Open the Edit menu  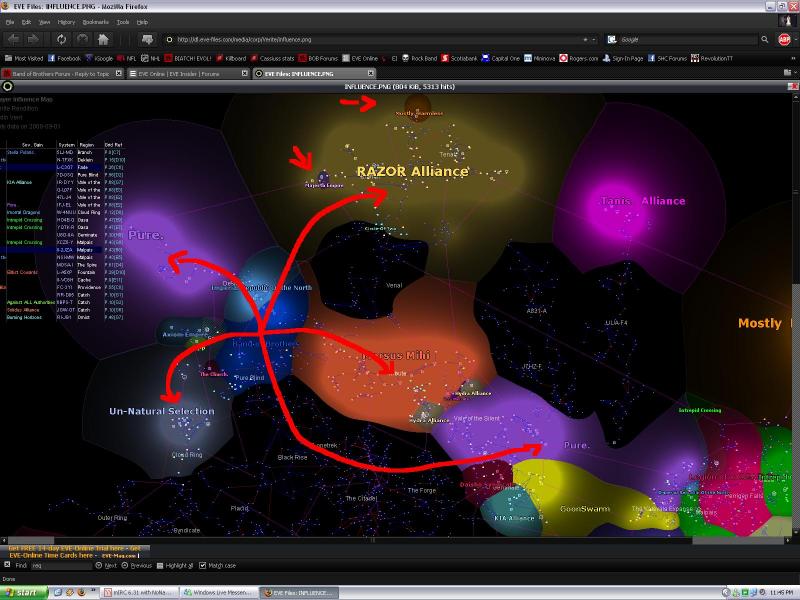[x=26, y=22]
